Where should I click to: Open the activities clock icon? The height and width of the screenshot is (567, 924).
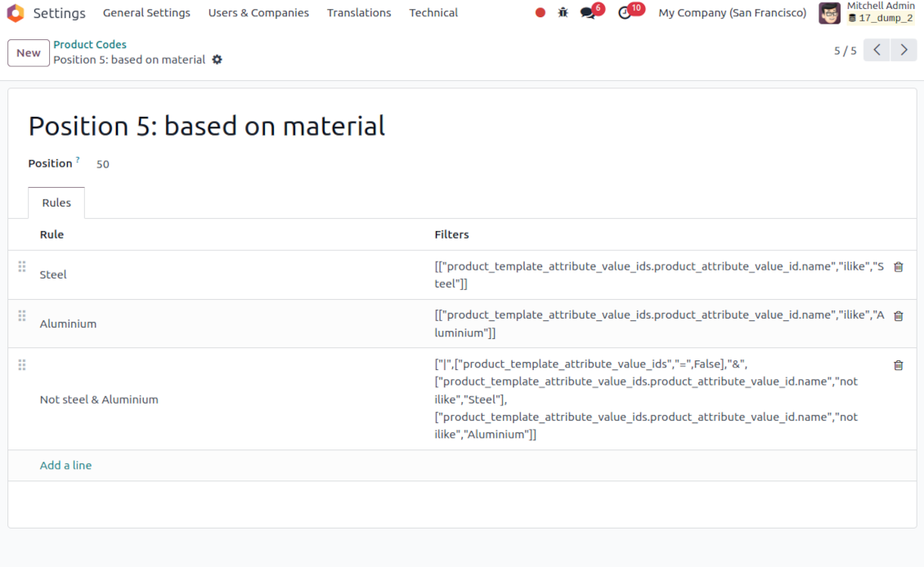(x=625, y=13)
